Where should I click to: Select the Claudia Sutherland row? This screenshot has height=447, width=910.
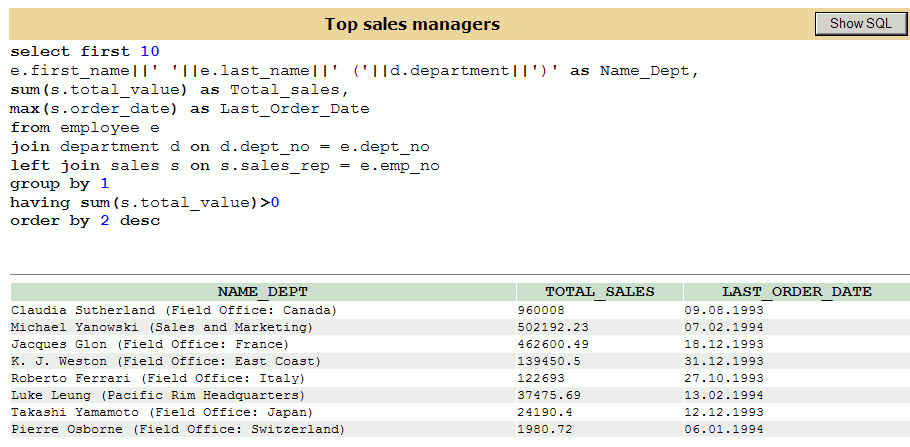[460, 311]
